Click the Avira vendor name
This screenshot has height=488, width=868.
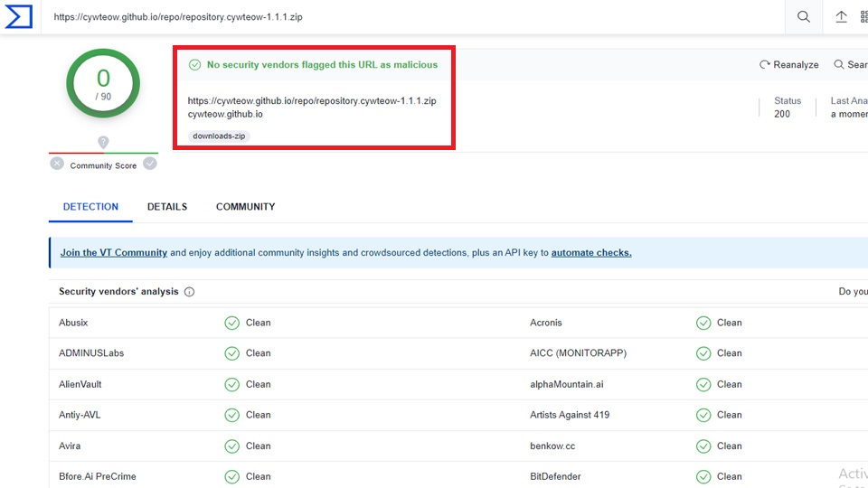pos(70,446)
